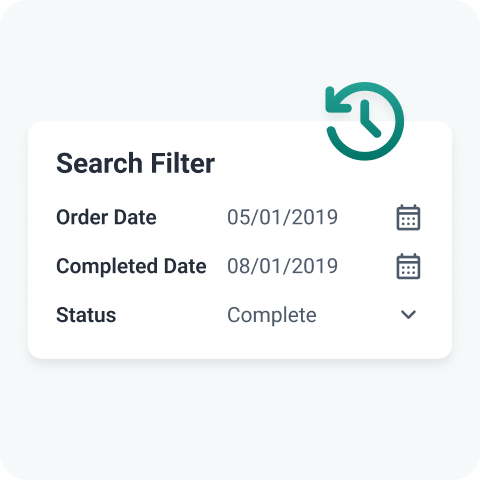Expand the Status dropdown chevron
Viewport: 480px width, 480px height.
408,315
